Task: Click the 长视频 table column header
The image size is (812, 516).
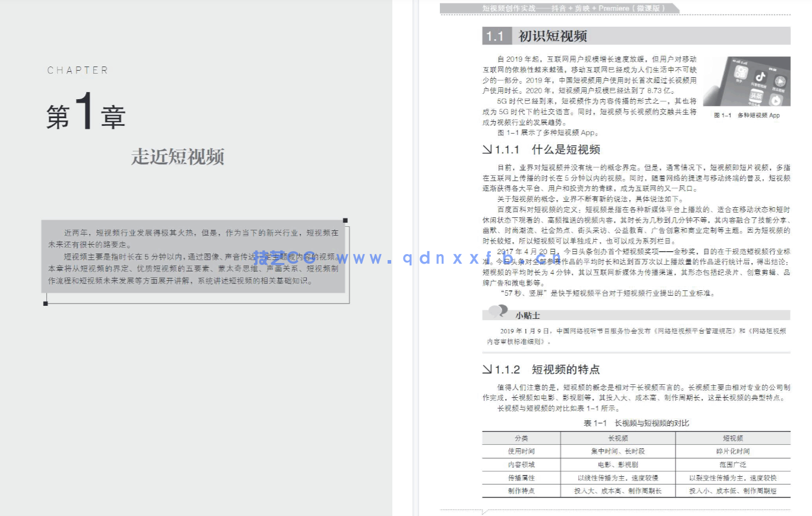Action: pyautogui.click(x=618, y=438)
